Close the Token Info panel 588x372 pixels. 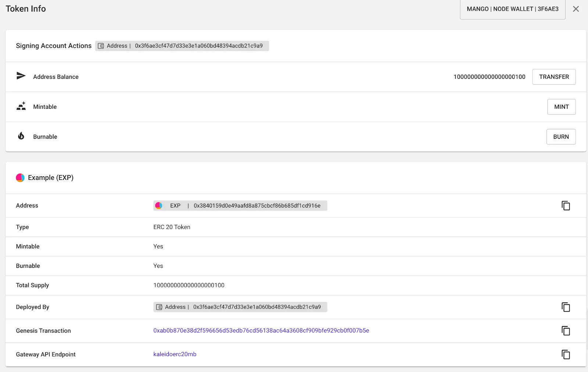[576, 9]
